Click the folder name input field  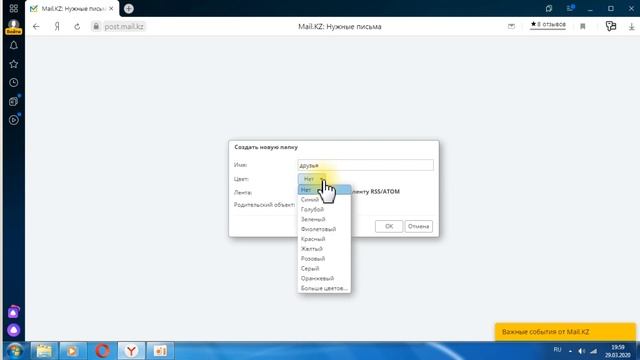[x=365, y=165]
